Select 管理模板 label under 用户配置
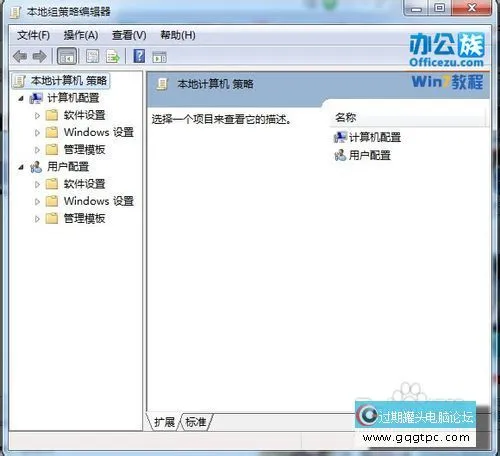Viewport: 500px width, 456px height. [x=84, y=219]
